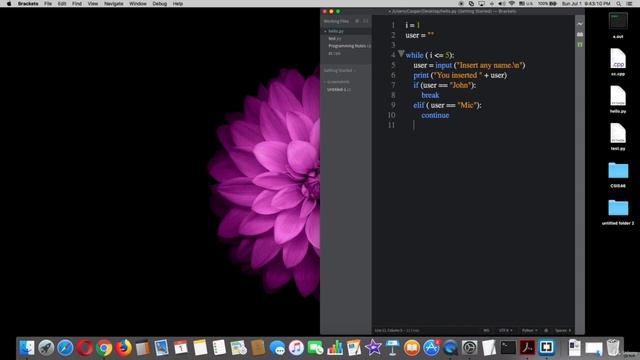Viewport: 640px width, 360px height.
Task: Click the Wi-Fi icon in the menu bar
Action: pos(511,4)
